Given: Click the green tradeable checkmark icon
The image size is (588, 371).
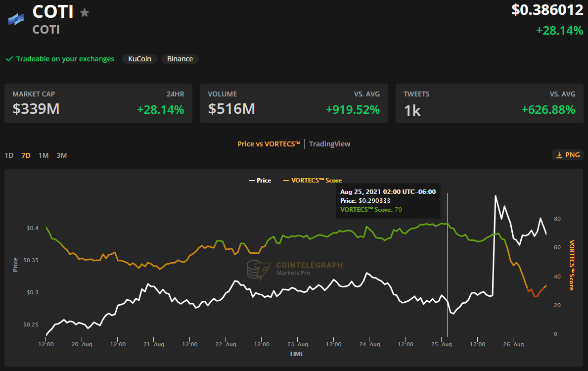Looking at the screenshot, I should 9,59.
